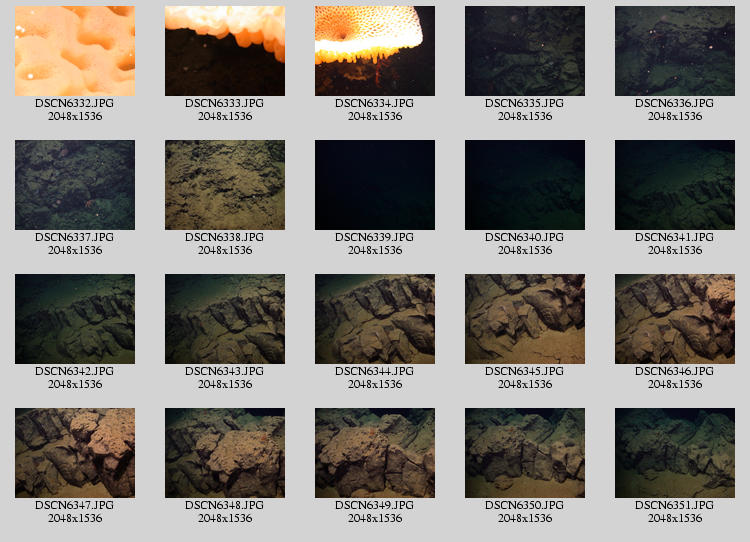Click the 2048x1536 size under DSCN6338.JPG
The height and width of the screenshot is (542, 750).
click(225, 250)
